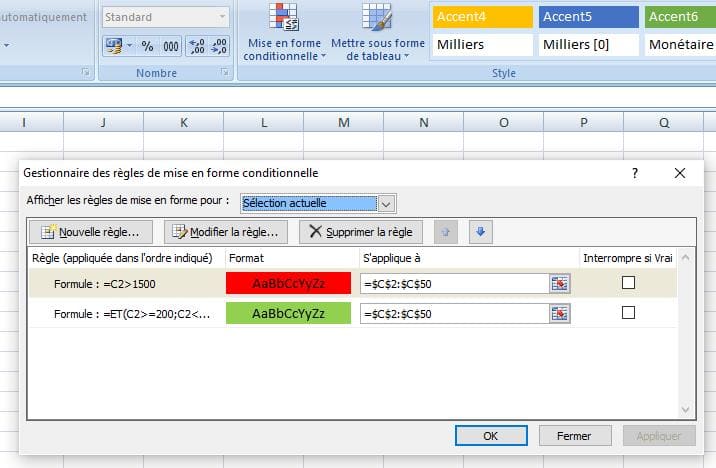Viewport: 716px width, 468px height.
Task: Open accounting format dropdown arrow
Action: (x=130, y=46)
